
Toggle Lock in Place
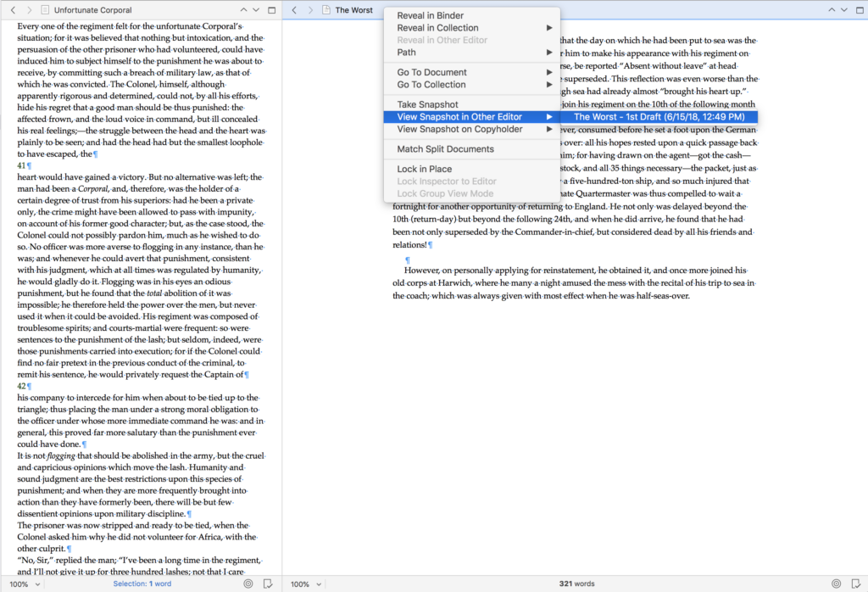[x=471, y=169]
